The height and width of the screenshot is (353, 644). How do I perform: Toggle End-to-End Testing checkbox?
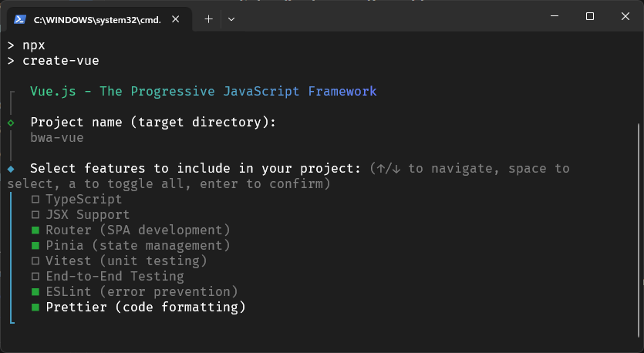[x=35, y=276]
